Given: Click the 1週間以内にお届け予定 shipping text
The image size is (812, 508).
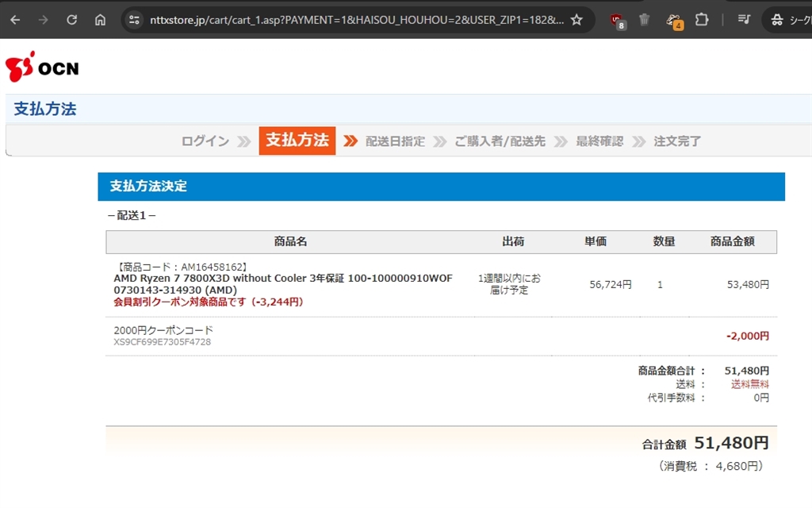Looking at the screenshot, I should pos(509,284).
